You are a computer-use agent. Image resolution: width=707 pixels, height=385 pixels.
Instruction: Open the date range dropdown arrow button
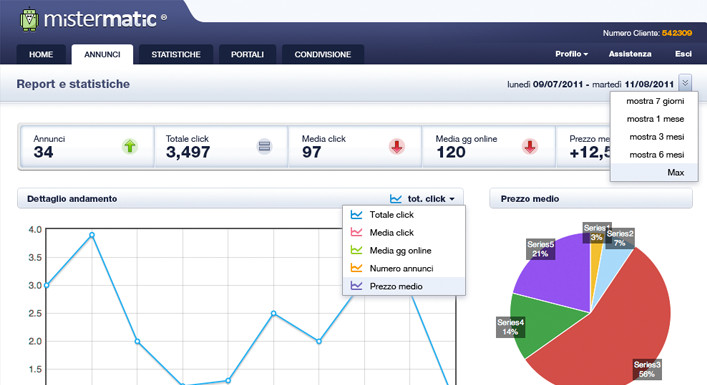pyautogui.click(x=685, y=83)
